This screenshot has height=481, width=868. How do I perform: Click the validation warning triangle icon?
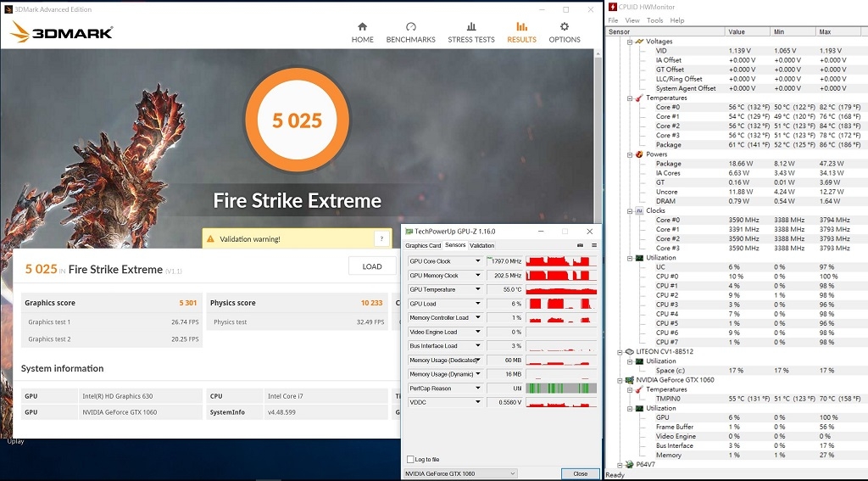(210, 239)
